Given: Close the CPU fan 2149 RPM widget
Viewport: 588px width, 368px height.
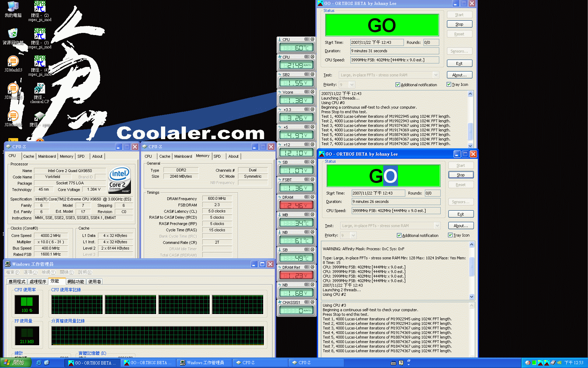Looking at the screenshot, I should 312,57.
